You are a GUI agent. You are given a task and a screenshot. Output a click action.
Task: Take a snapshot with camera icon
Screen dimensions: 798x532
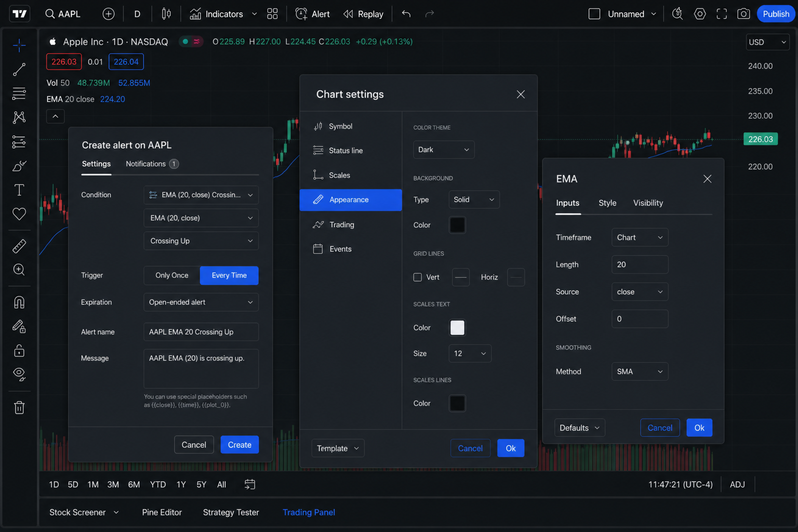[743, 14]
